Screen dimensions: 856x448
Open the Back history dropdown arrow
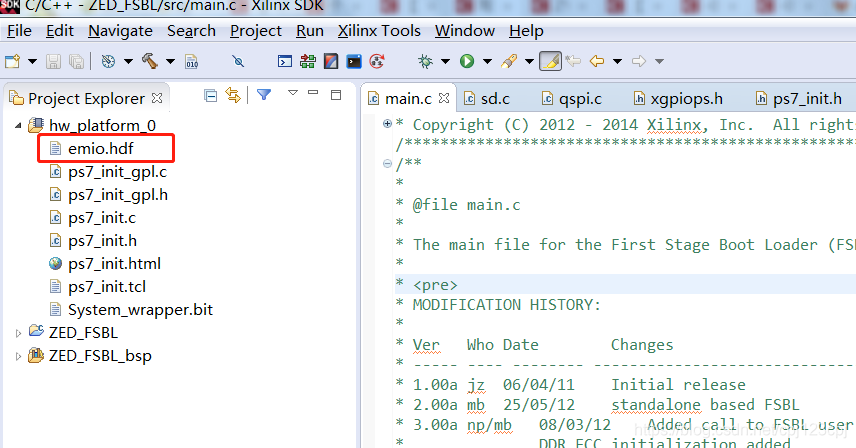click(617, 61)
